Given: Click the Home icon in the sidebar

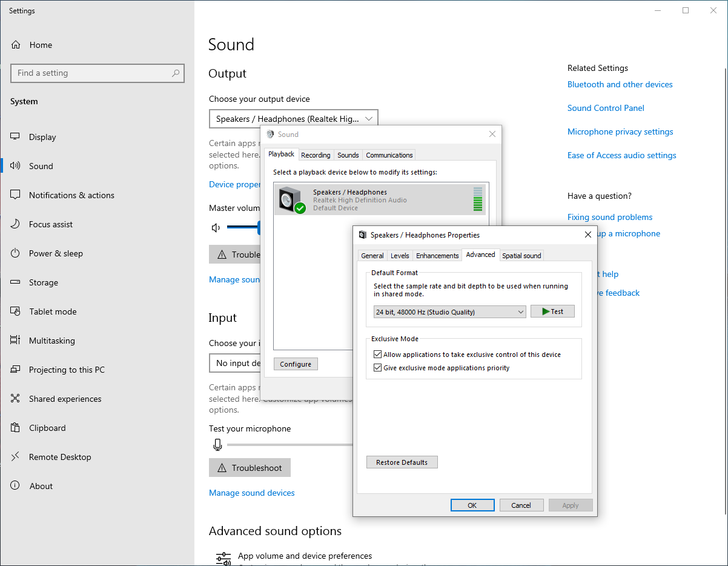Looking at the screenshot, I should point(16,45).
